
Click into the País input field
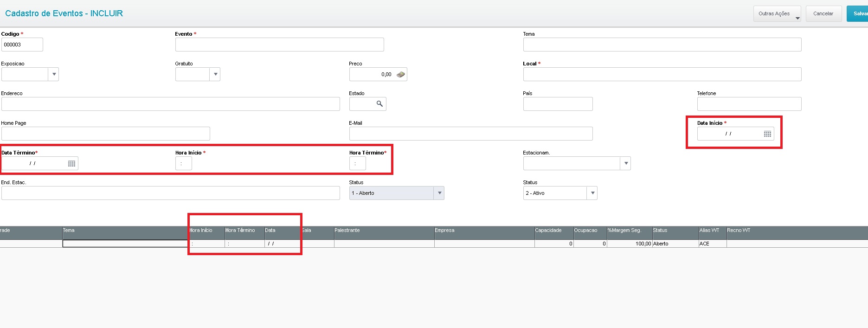point(558,104)
